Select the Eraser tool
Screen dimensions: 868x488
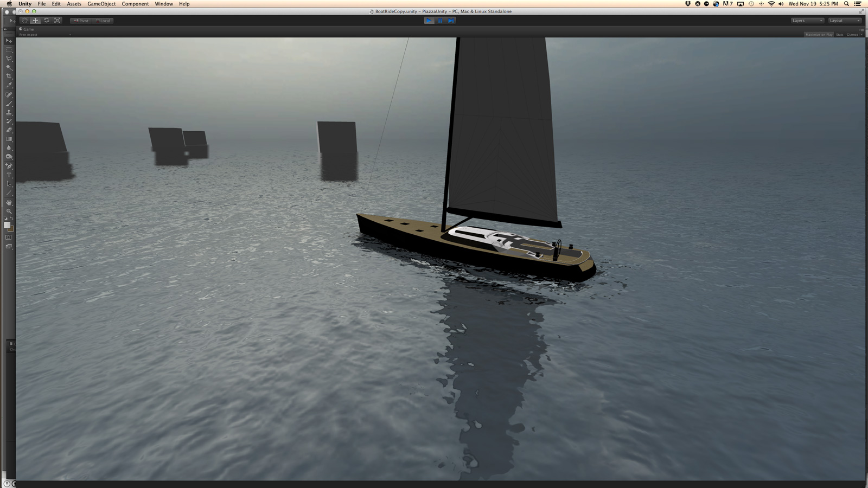(x=9, y=130)
